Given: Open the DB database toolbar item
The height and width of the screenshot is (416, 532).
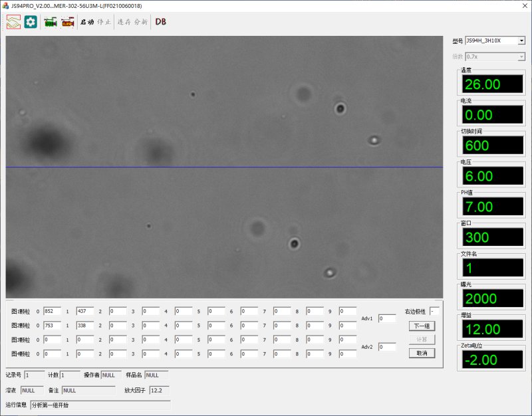Looking at the screenshot, I should 161,22.
